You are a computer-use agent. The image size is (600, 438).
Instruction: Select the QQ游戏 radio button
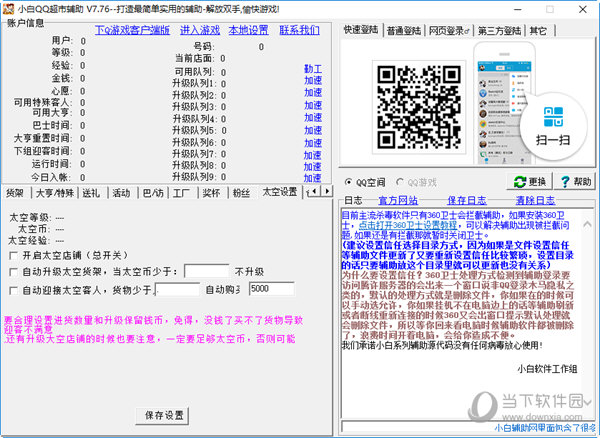pyautogui.click(x=400, y=182)
